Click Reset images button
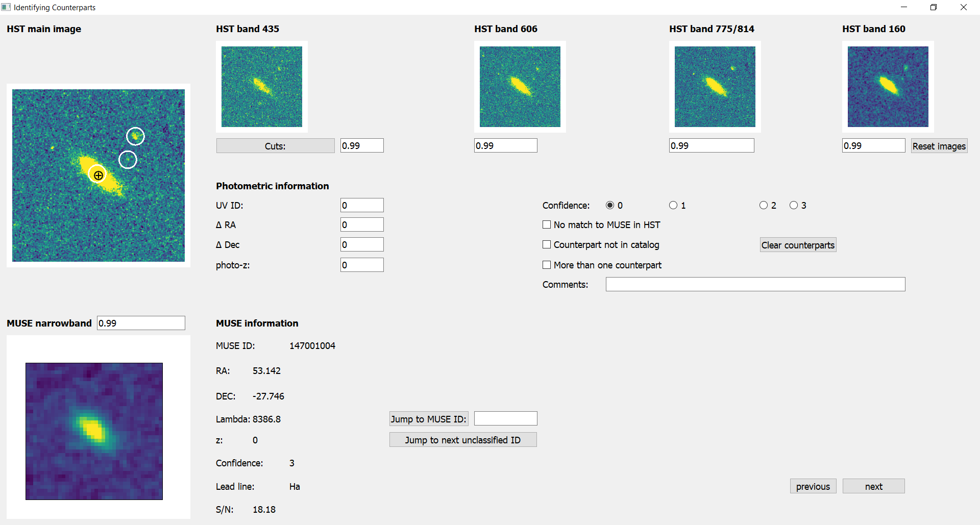 click(x=939, y=146)
